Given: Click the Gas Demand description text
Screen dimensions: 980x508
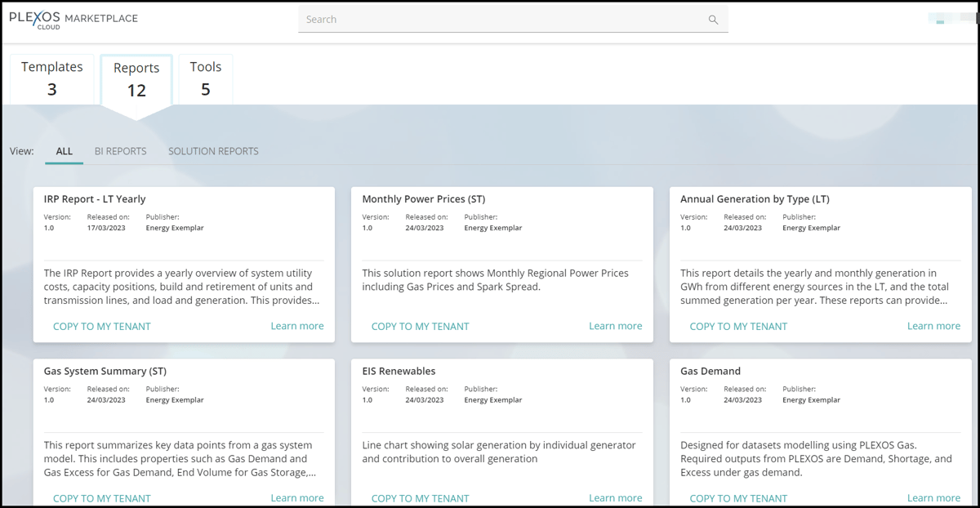Looking at the screenshot, I should pyautogui.click(x=816, y=459).
